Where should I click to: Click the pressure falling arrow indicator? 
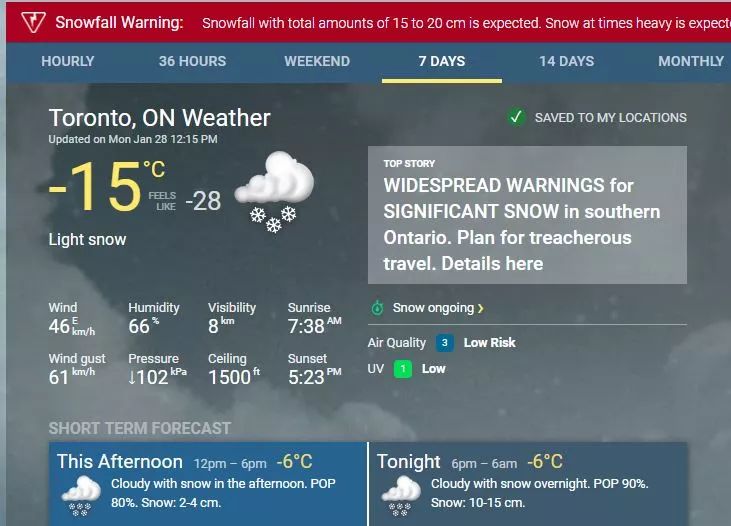pyautogui.click(x=133, y=378)
